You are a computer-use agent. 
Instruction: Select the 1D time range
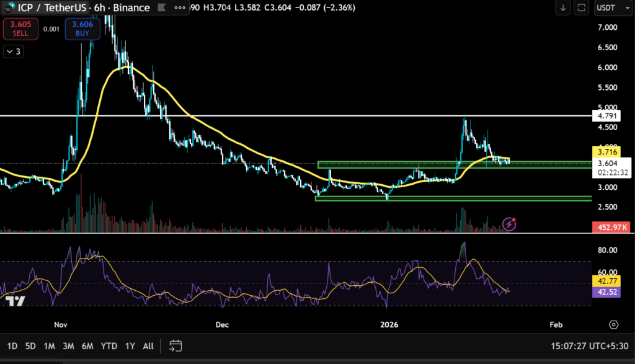coord(12,345)
